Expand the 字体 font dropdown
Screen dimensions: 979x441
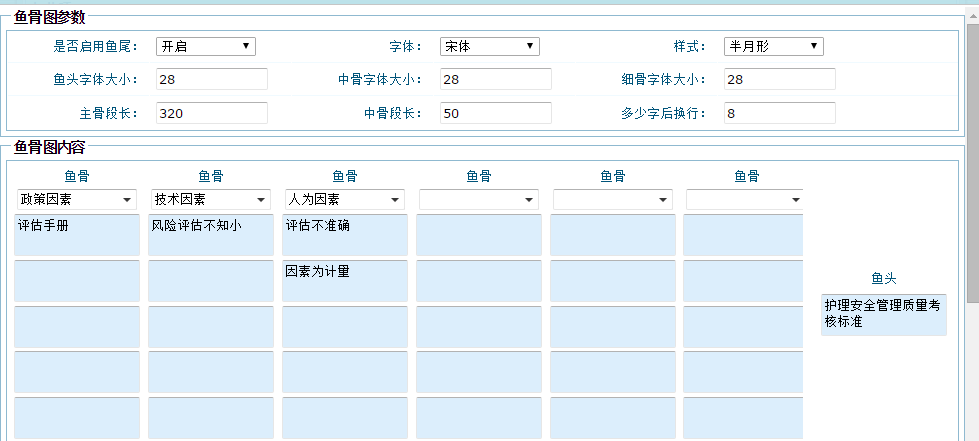coord(489,46)
